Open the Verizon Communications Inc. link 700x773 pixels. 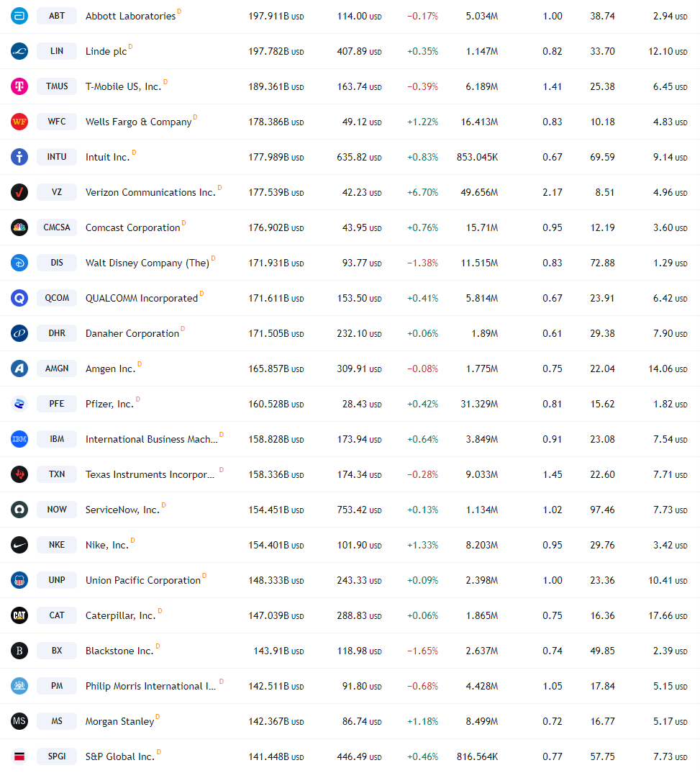pyautogui.click(x=151, y=192)
